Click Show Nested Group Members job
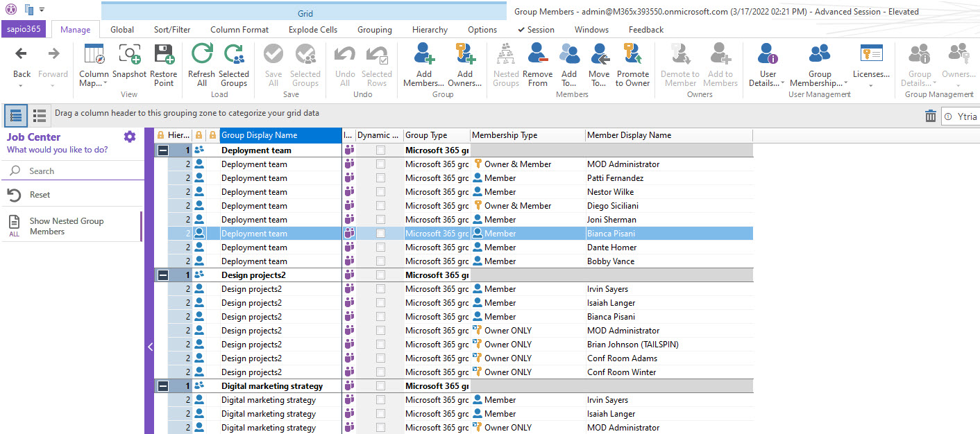Screen dimensions: 980x434 tap(67, 226)
